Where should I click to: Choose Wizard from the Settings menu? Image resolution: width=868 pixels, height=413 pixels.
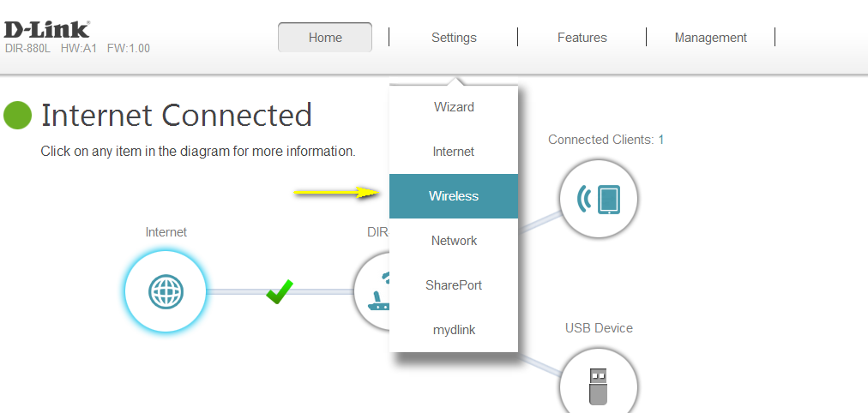point(454,107)
